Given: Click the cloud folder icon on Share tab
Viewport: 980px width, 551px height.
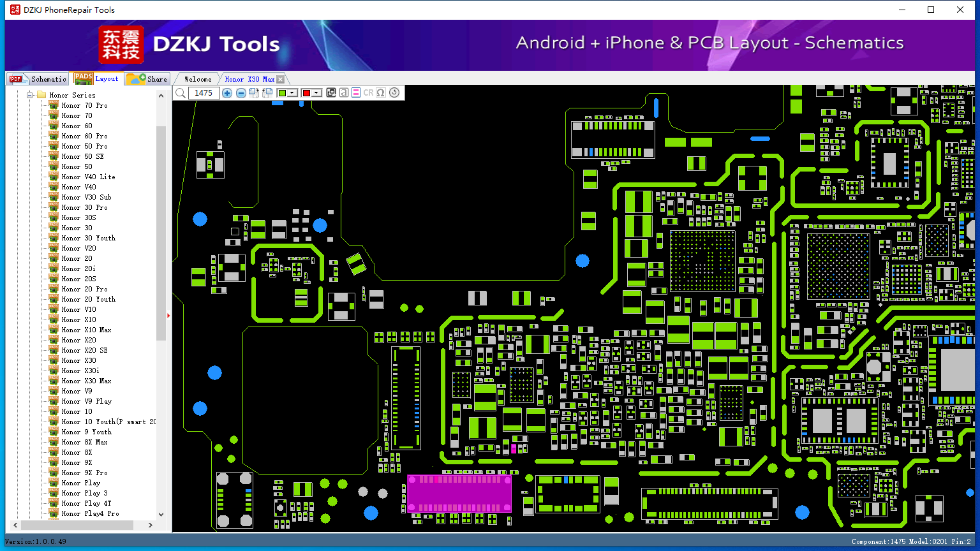Looking at the screenshot, I should click(x=135, y=78).
